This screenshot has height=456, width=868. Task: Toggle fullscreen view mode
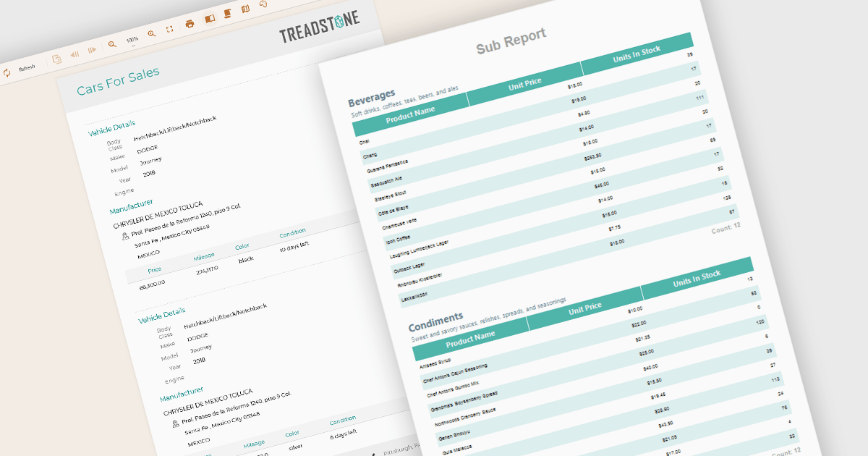[170, 29]
